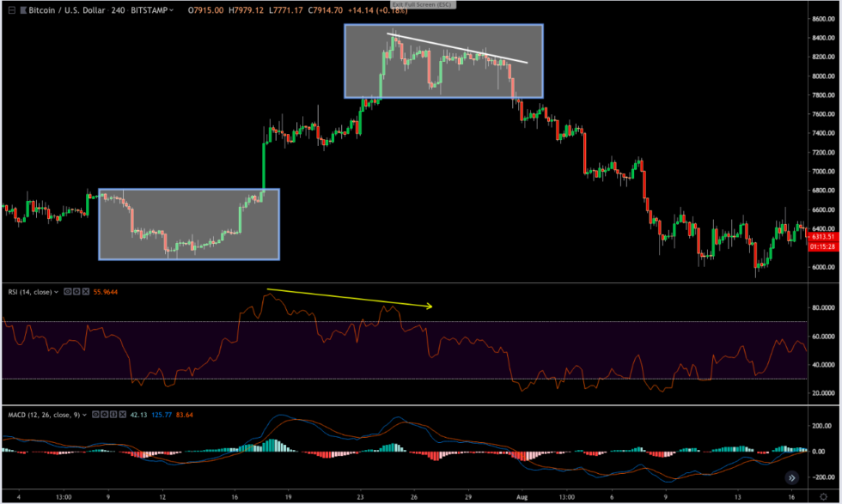
Task: Remove the RSI indicator with its X icon
Action: (85, 291)
